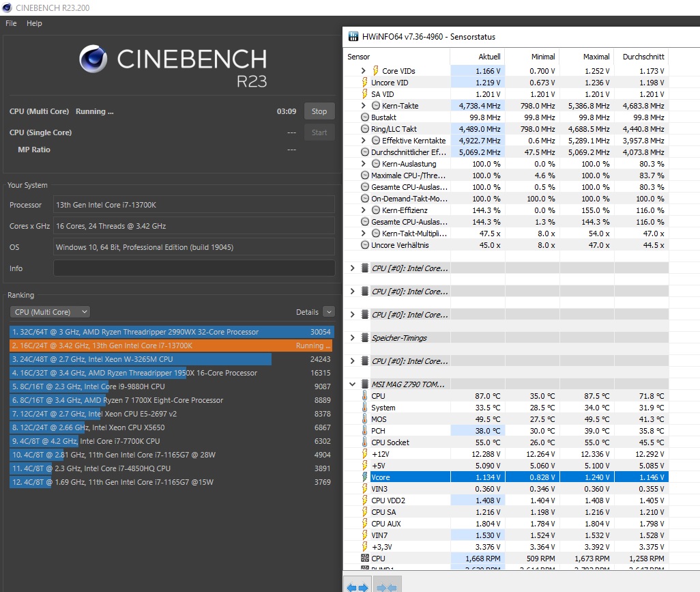Click the Vcore maximal value 1.240 V
This screenshot has height=592, width=700.
pyautogui.click(x=597, y=477)
